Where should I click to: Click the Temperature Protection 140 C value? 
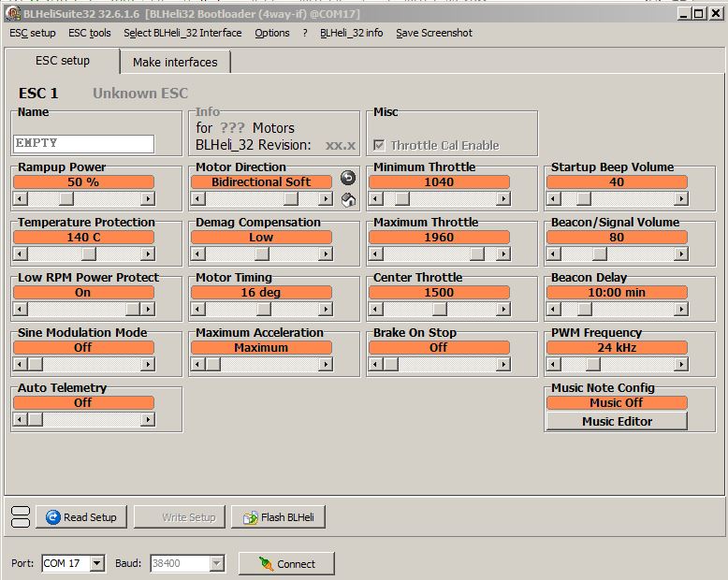pyautogui.click(x=83, y=237)
